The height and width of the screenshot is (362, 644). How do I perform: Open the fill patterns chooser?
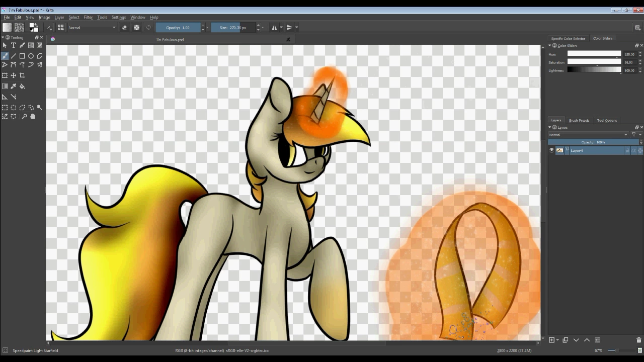tap(19, 28)
